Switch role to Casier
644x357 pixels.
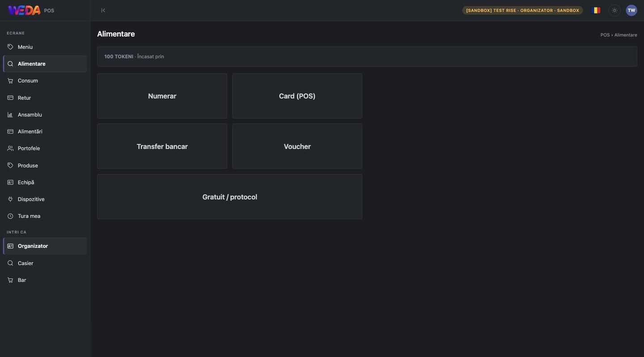click(45, 263)
